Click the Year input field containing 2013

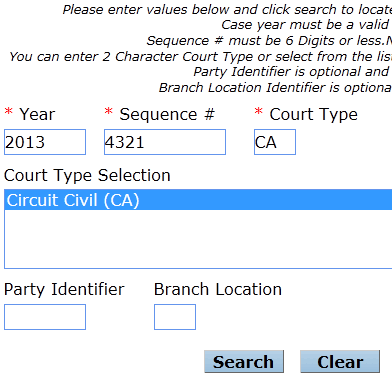(x=45, y=142)
